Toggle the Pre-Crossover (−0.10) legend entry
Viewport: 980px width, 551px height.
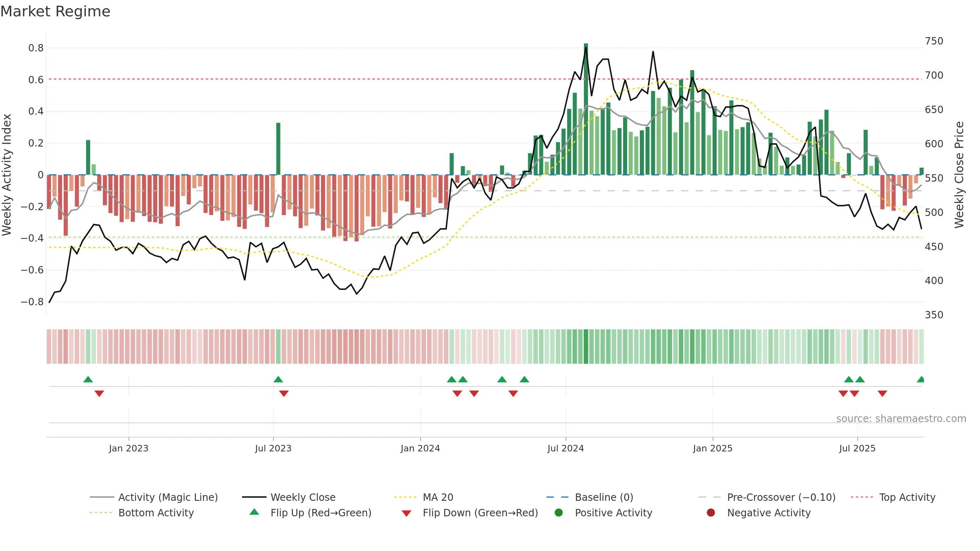click(767, 497)
